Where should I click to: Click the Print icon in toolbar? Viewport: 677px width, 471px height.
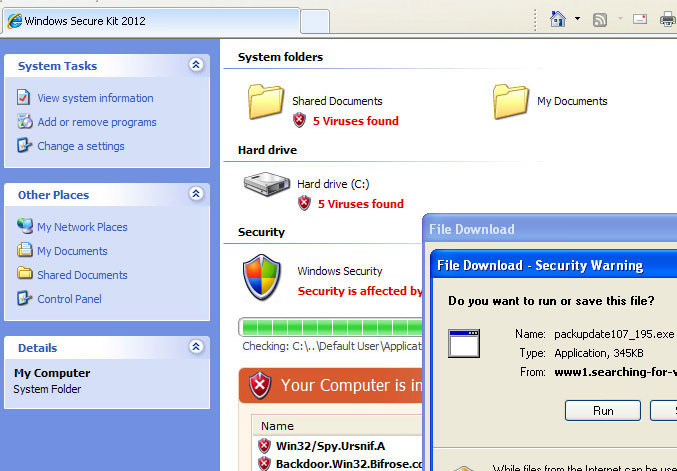point(668,19)
